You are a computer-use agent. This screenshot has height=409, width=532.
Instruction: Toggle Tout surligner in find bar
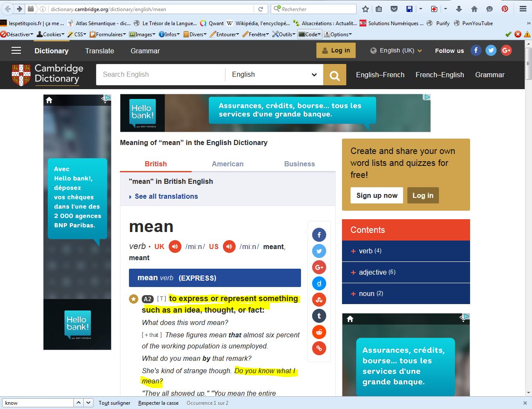click(x=114, y=403)
